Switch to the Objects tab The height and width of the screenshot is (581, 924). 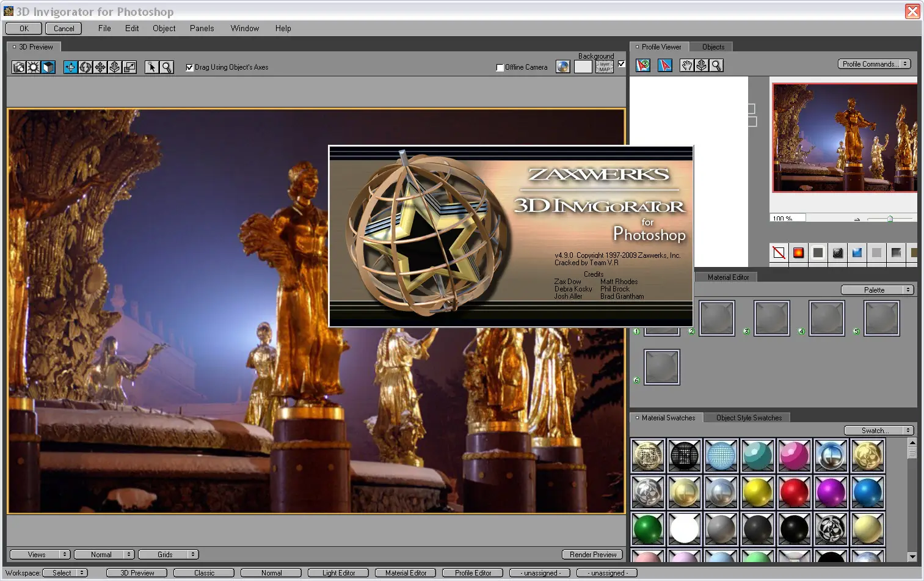(713, 47)
